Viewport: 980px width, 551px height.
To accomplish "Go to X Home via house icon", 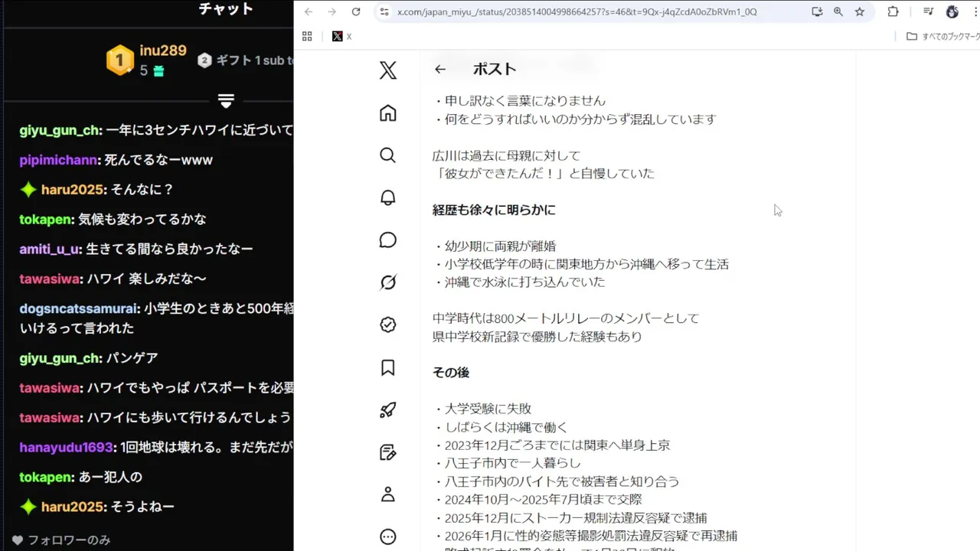I will (x=388, y=113).
